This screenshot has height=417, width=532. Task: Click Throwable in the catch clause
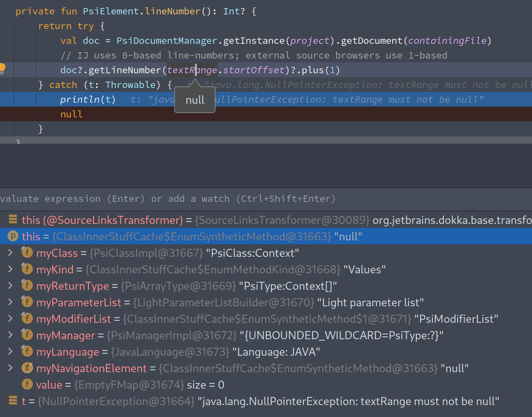130,85
